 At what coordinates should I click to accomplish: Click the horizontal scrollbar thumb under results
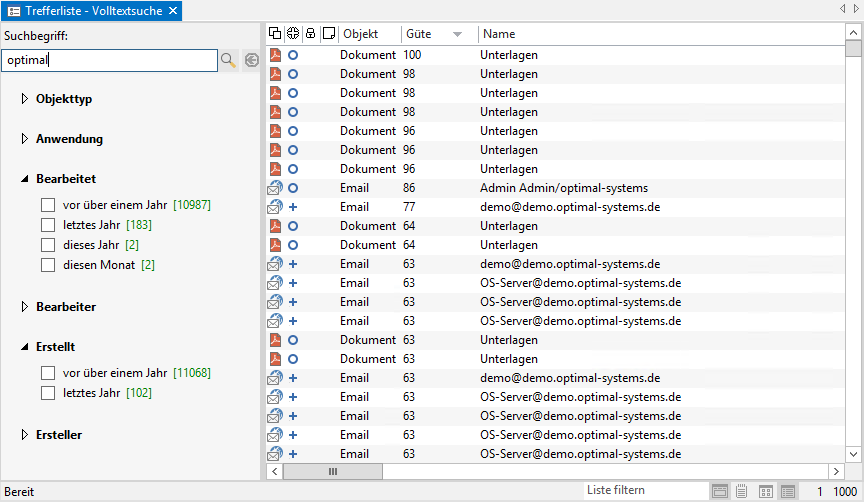(x=332, y=471)
